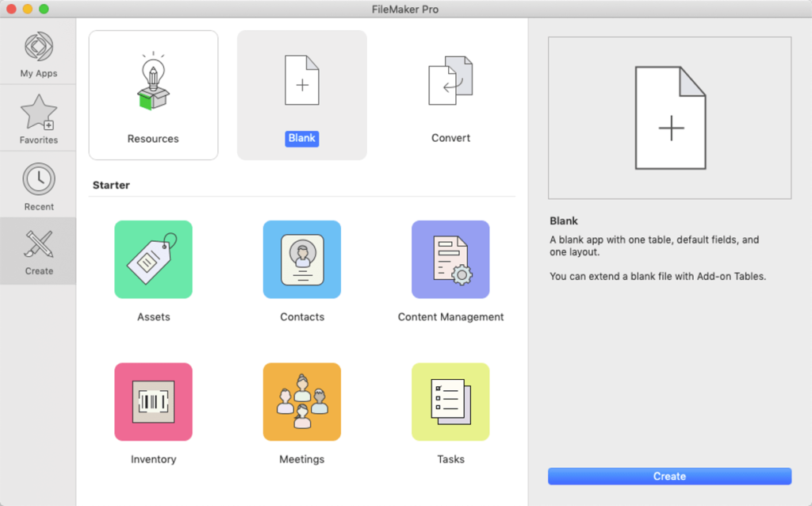This screenshot has width=812, height=506.
Task: Click the FileMaker Pro title bar
Action: pyautogui.click(x=406, y=9)
